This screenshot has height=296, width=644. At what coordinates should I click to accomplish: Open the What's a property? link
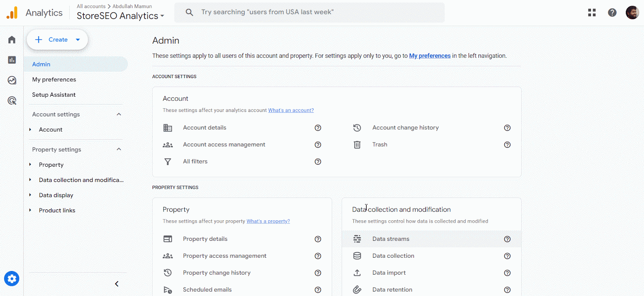[x=268, y=221]
